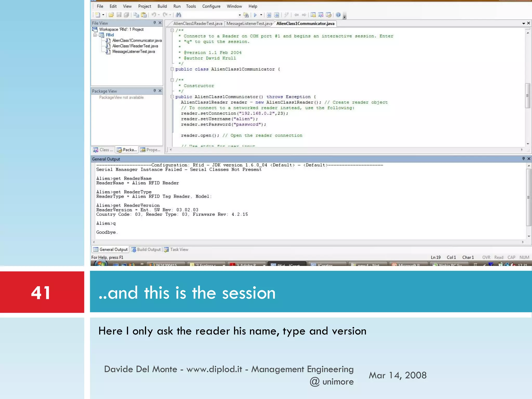Image resolution: width=532 pixels, height=399 pixels.
Task: Select AlienClass1Communicator.java in File View tree
Action: pyautogui.click(x=137, y=41)
